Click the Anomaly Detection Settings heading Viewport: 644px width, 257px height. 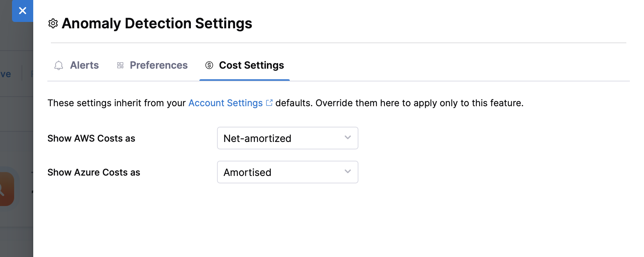pos(157,23)
